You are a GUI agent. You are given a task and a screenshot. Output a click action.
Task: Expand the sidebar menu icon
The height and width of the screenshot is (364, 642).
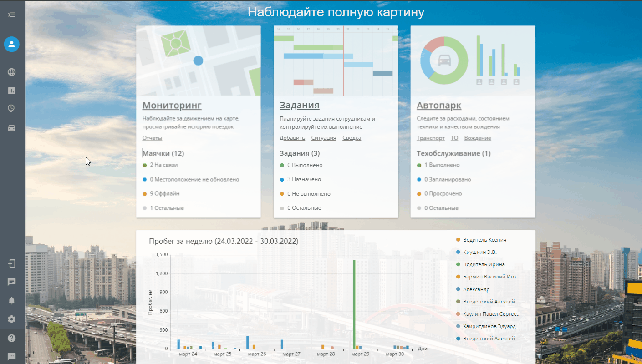12,15
